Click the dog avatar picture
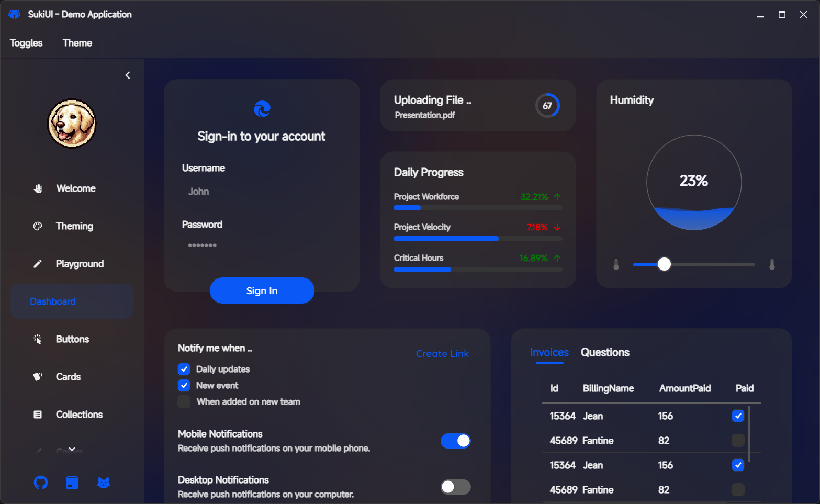820x504 pixels. (72, 124)
